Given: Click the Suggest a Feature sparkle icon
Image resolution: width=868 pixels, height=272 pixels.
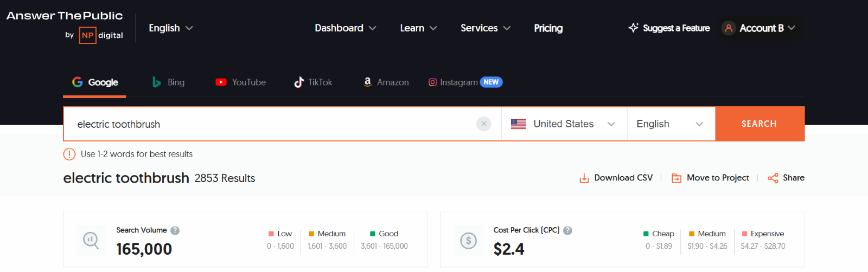Looking at the screenshot, I should tap(633, 28).
